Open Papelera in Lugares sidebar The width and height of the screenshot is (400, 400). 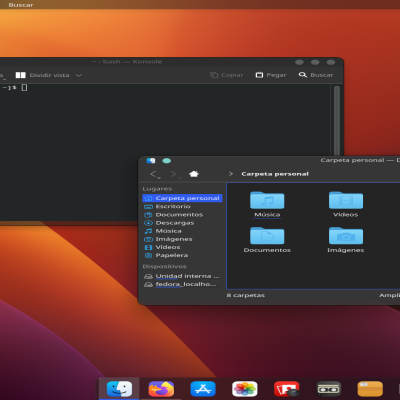182,255
